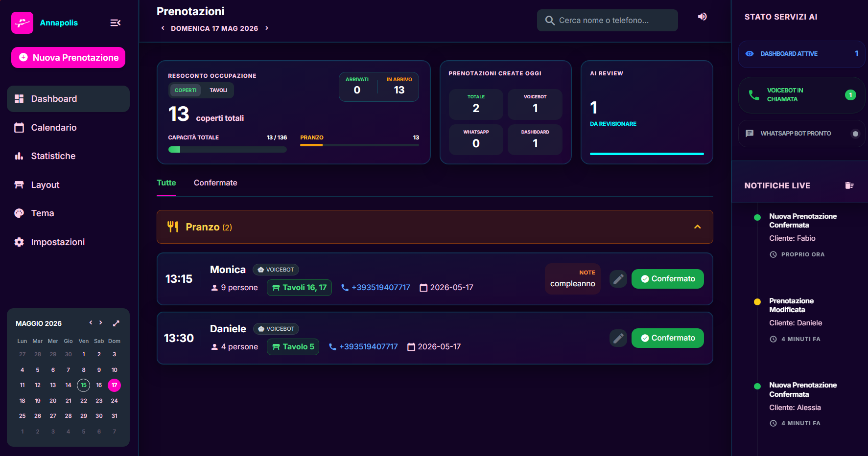Edit Monica's reservation pencil icon
This screenshot has height=456, width=868.
click(618, 279)
